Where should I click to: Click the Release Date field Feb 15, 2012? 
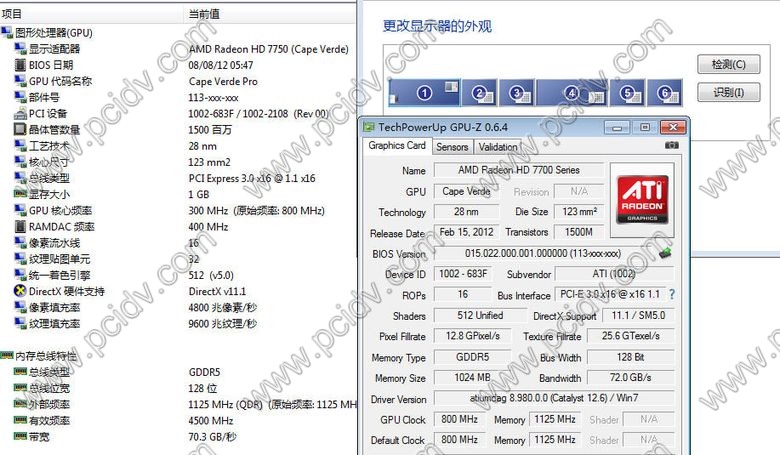466,232
